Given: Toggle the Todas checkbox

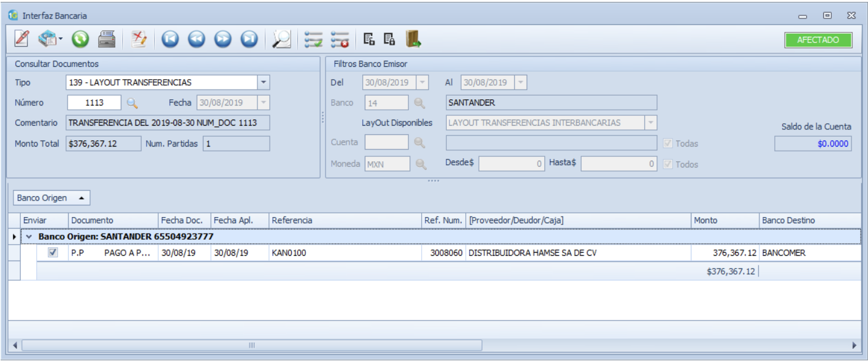Looking at the screenshot, I should click(669, 143).
